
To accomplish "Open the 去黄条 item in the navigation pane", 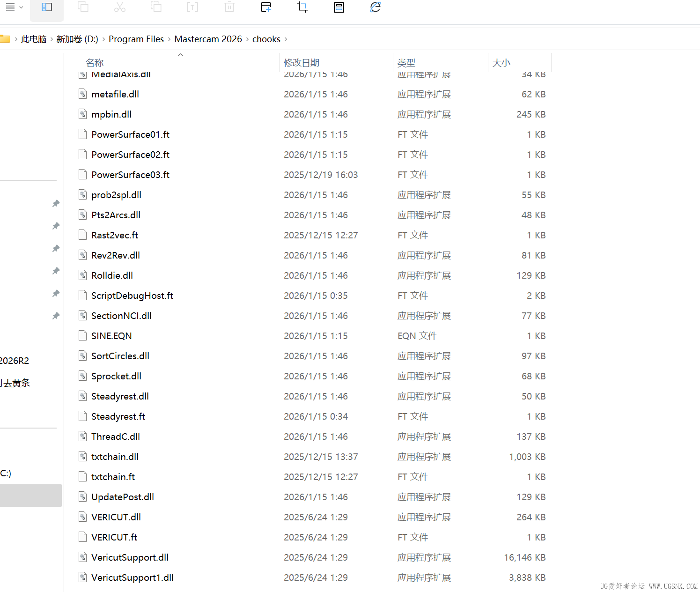I will 15,383.
